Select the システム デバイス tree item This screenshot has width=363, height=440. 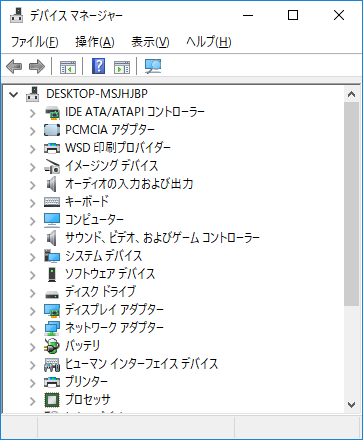tap(103, 256)
